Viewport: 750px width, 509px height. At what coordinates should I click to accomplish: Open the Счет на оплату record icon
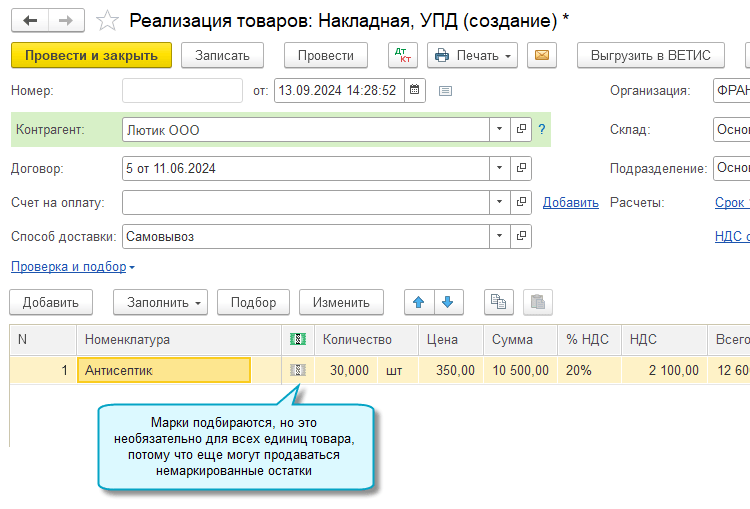click(521, 202)
